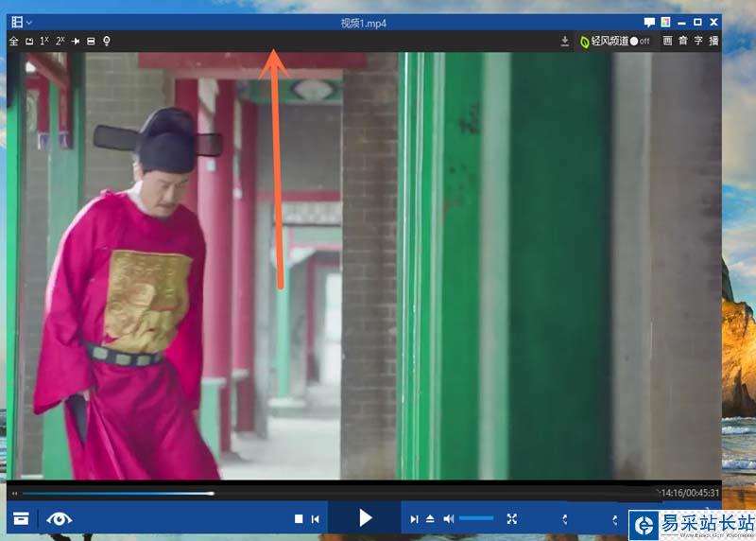This screenshot has height=541, width=756.
Task: Open the 音 audio settings
Action: click(x=683, y=41)
